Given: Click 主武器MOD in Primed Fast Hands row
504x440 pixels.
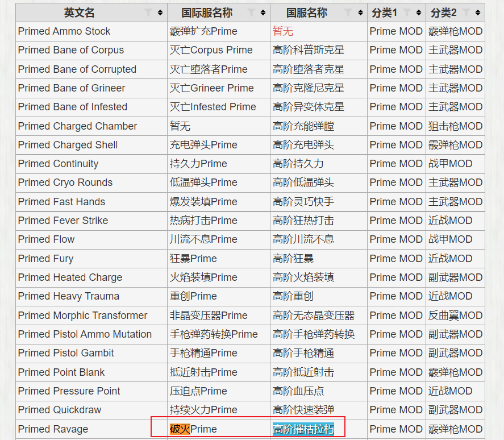Looking at the screenshot, I should pyautogui.click(x=455, y=202).
